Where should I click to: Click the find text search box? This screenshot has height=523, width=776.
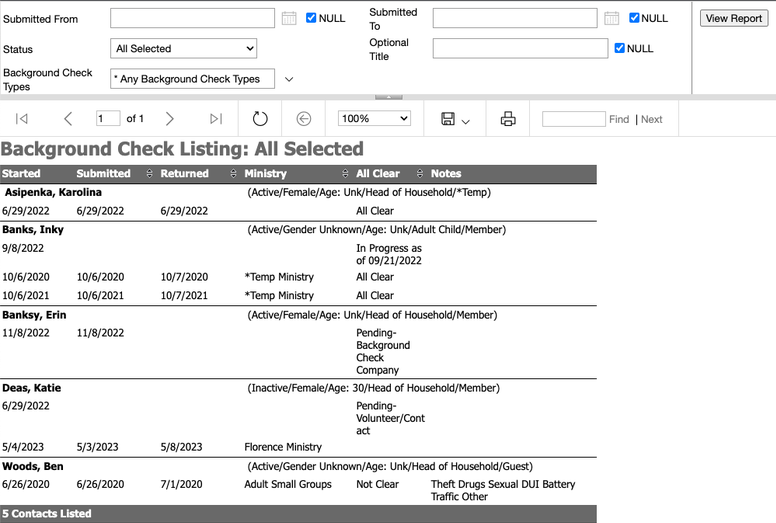coord(574,119)
